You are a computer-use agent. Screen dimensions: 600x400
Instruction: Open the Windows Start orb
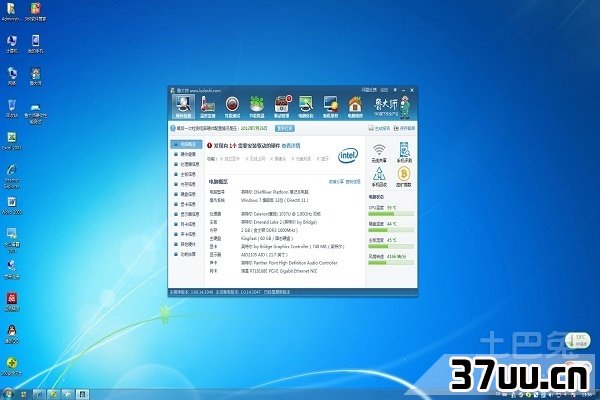(x=8, y=394)
